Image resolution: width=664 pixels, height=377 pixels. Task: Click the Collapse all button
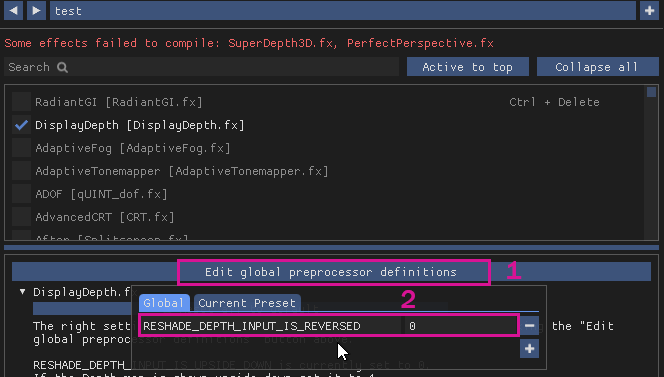pyautogui.click(x=598, y=67)
